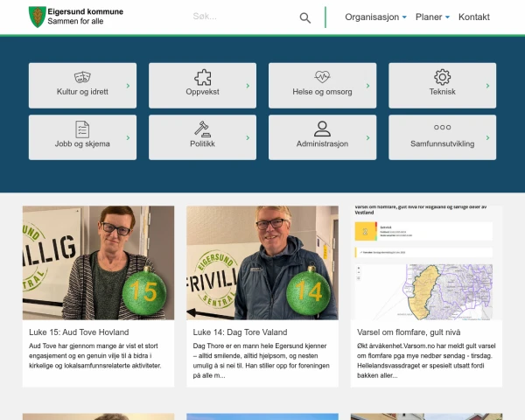Click the Eigersund kommune site title text
Viewport: 525px width, 420px height.
(x=86, y=11)
